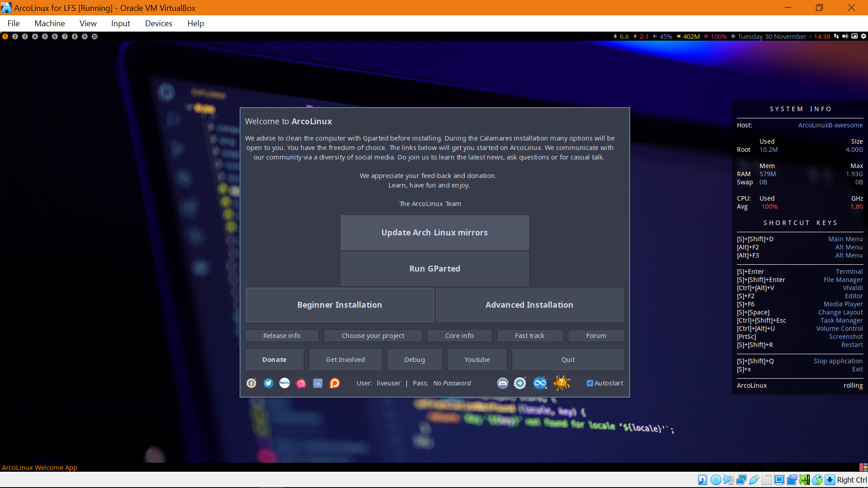Quit the ArcoLinux Welcome App
868x488 pixels.
(568, 360)
